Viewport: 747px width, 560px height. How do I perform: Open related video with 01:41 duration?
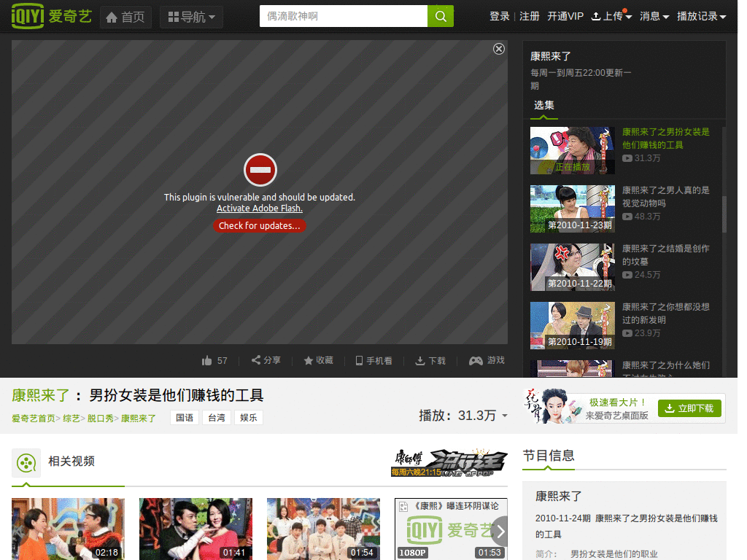196,529
